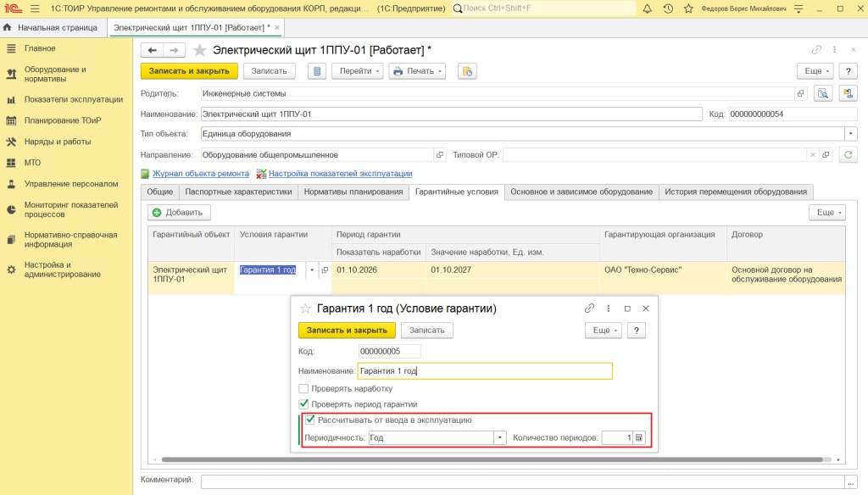Viewport: 868px width, 495px height.
Task: Star the Гарантия 1 год dialog
Action: point(305,309)
